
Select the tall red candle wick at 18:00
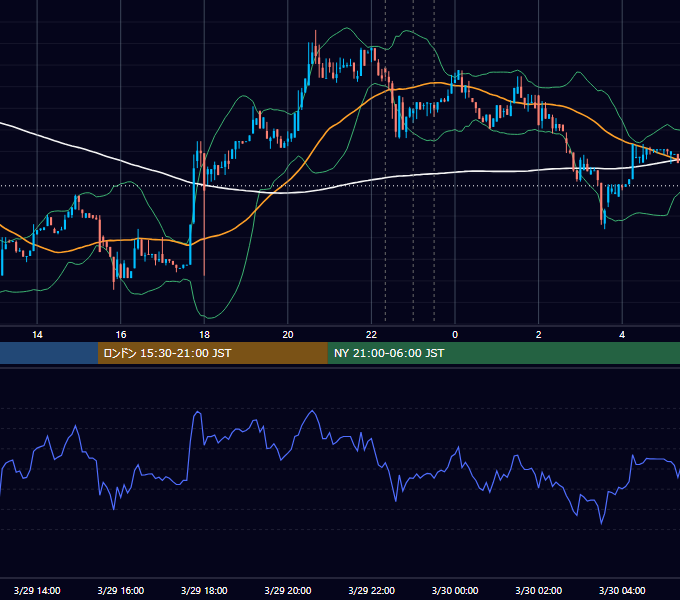[204, 217]
